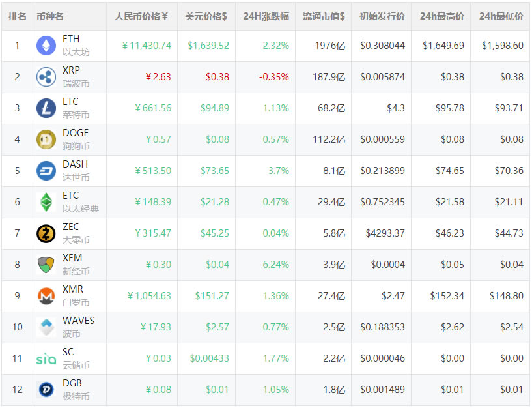
Task: Click the SC Siacoin logo
Action: 46,358
